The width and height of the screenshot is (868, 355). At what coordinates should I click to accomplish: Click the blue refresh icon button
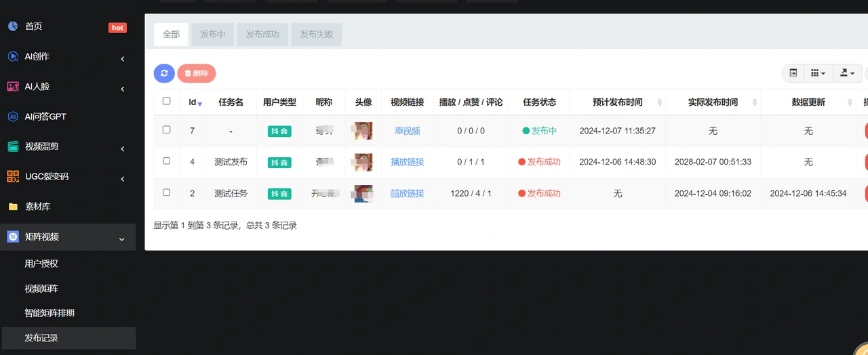(164, 73)
